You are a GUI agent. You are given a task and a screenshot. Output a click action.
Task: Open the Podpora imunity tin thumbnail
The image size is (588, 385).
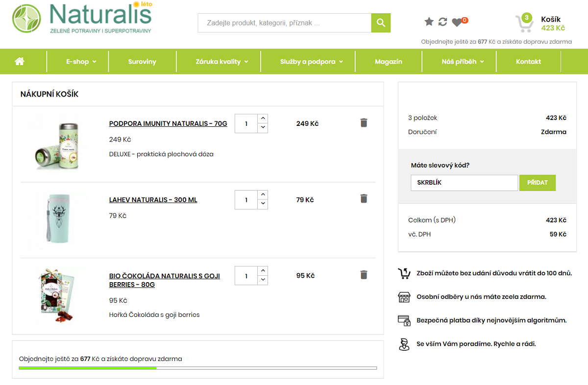[x=57, y=144]
